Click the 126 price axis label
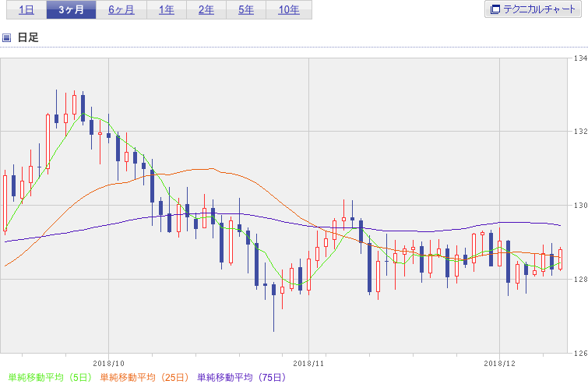The height and width of the screenshot is (384, 588). point(580,353)
